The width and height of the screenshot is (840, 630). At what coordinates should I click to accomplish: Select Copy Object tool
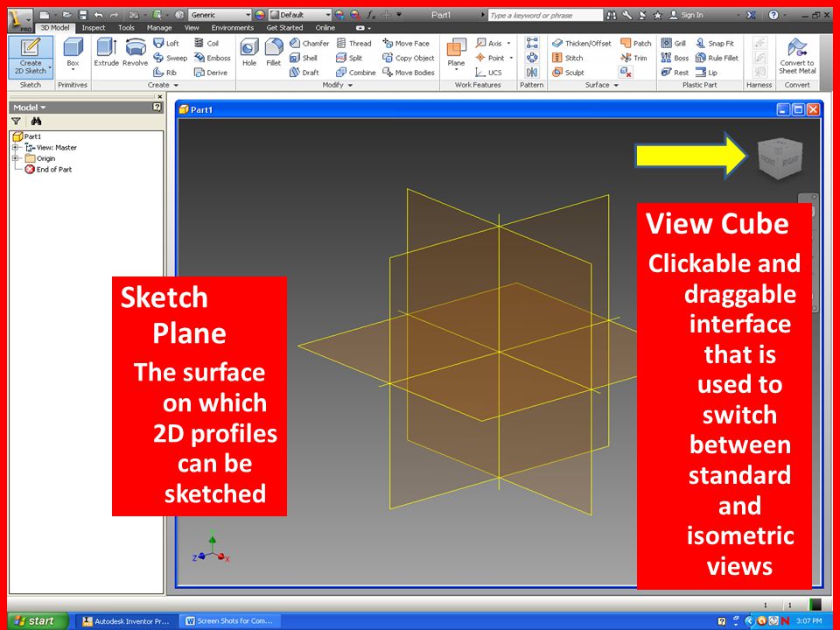409,58
